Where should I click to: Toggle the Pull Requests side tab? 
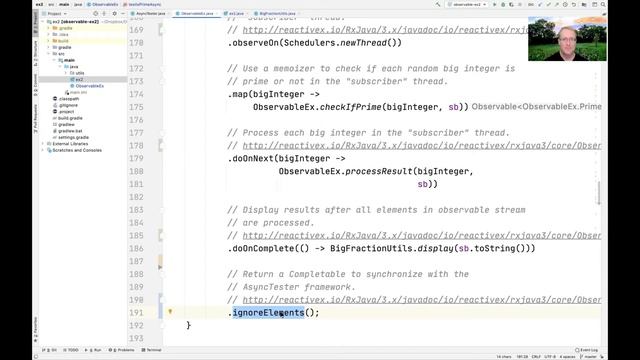tap(36, 118)
